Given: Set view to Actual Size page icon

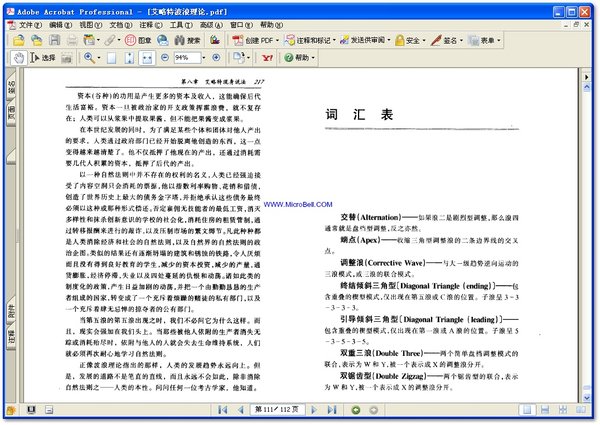Looking at the screenshot, I should 111,58.
